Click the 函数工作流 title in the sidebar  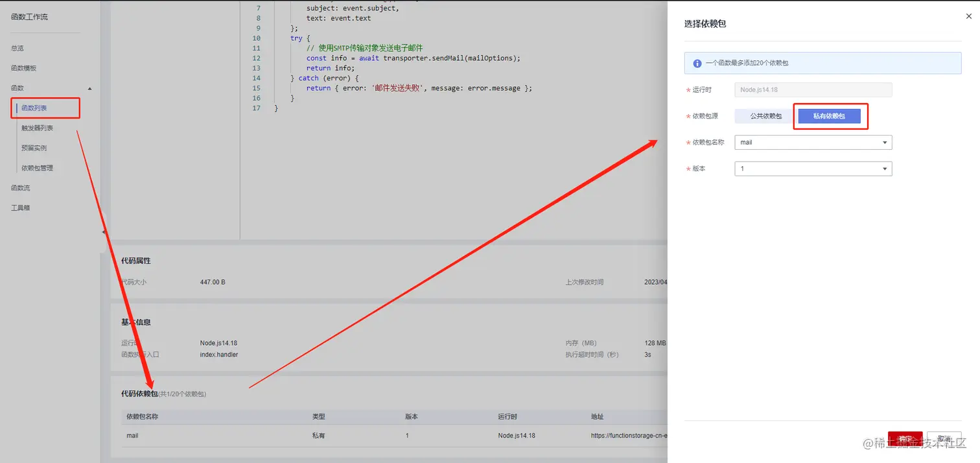[x=29, y=17]
